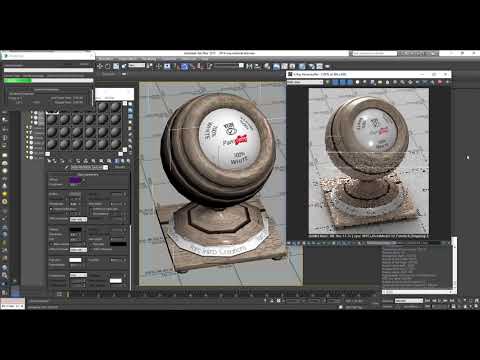Open the black Refract color swatch
Viewport: 480px width, 360px height.
coord(76,230)
